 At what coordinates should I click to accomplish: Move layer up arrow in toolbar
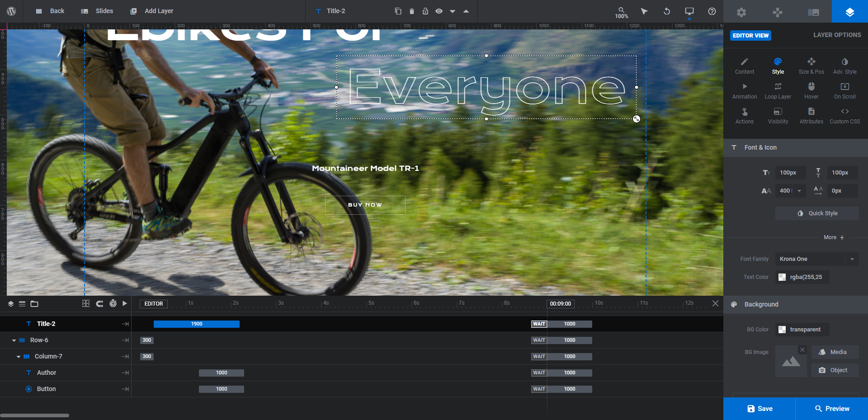coord(466,11)
